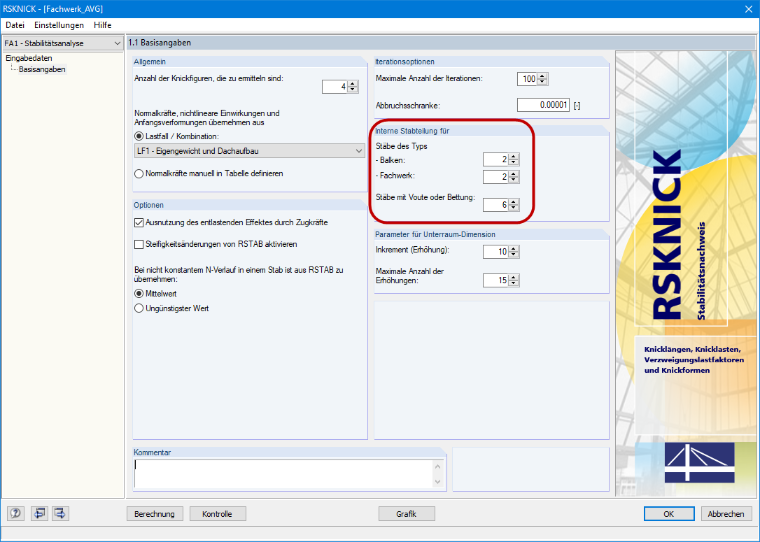Decrease maximale Anzahl der Iterationen

pos(542,82)
